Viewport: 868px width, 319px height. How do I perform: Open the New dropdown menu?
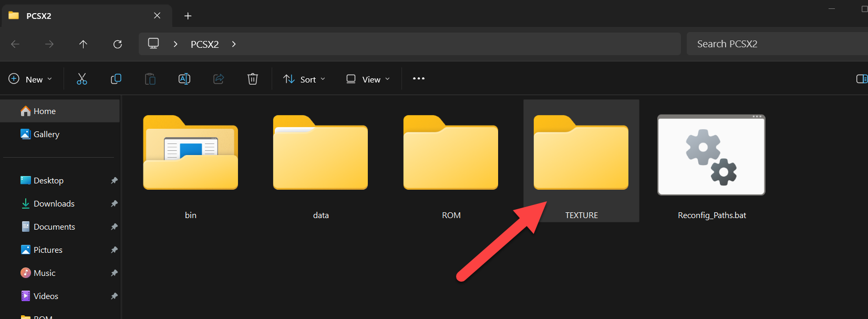click(30, 79)
